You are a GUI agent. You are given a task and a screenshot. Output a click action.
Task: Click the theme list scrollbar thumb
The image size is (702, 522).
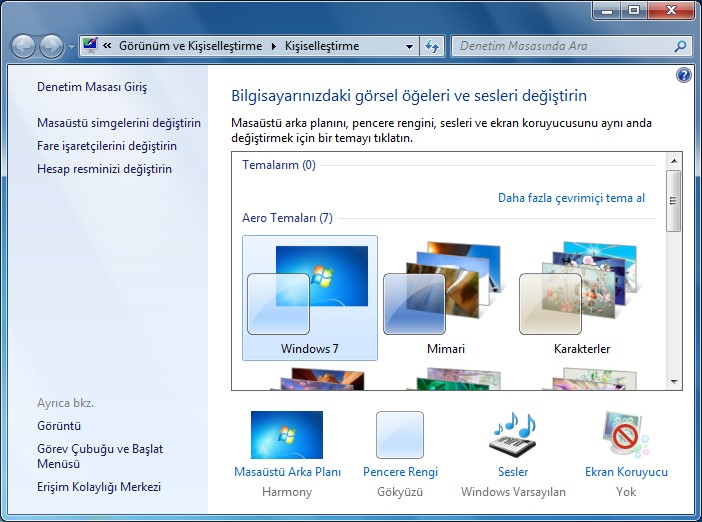coord(673,201)
